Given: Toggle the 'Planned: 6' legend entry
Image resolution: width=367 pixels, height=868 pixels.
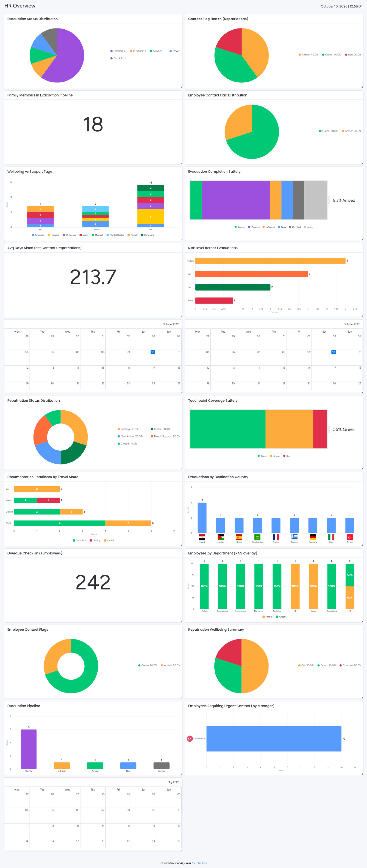Looking at the screenshot, I should (118, 51).
